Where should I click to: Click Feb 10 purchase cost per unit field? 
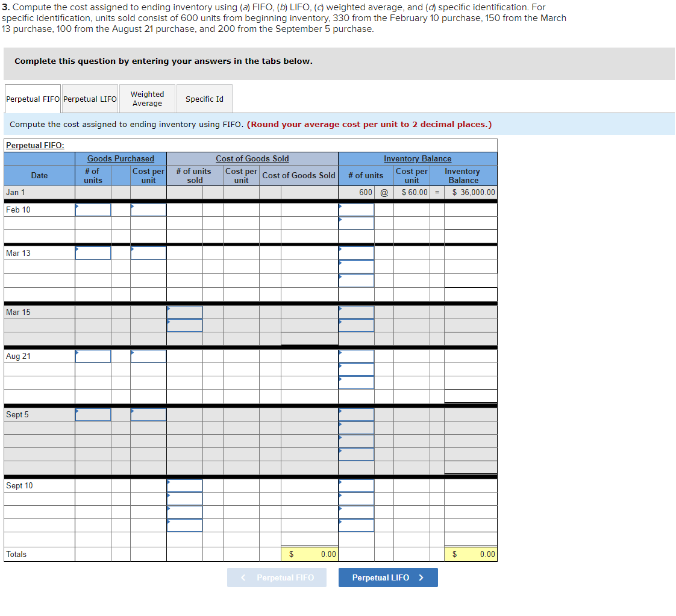pos(148,210)
